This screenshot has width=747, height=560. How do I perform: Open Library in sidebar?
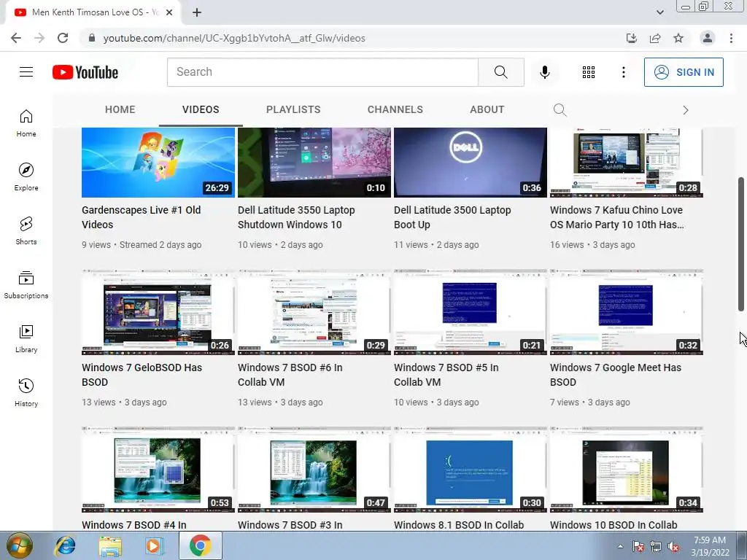[26, 338]
